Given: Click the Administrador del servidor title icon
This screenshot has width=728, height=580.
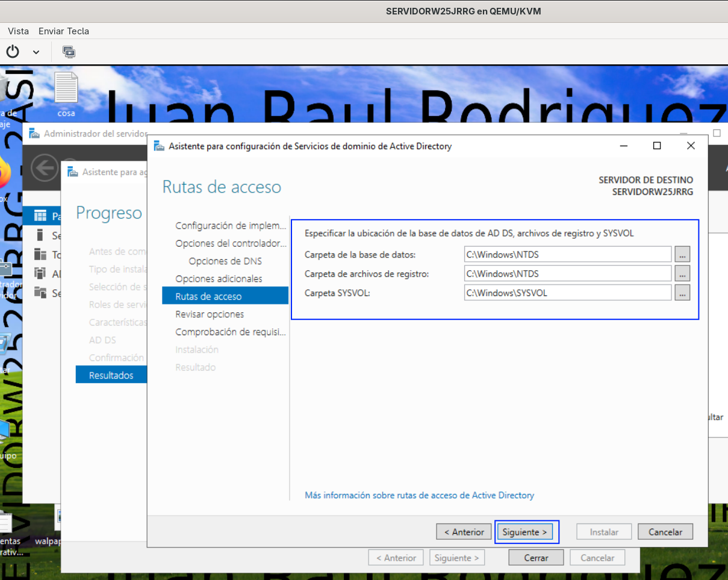Looking at the screenshot, I should [34, 134].
